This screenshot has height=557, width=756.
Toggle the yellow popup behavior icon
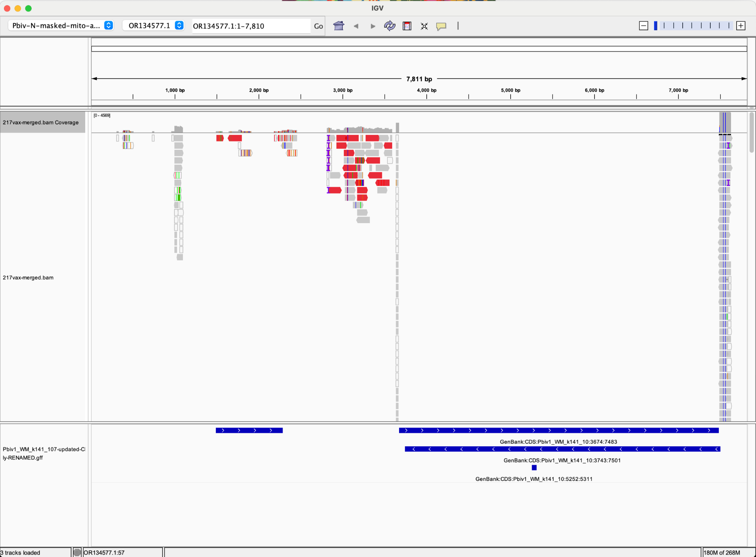point(441,26)
